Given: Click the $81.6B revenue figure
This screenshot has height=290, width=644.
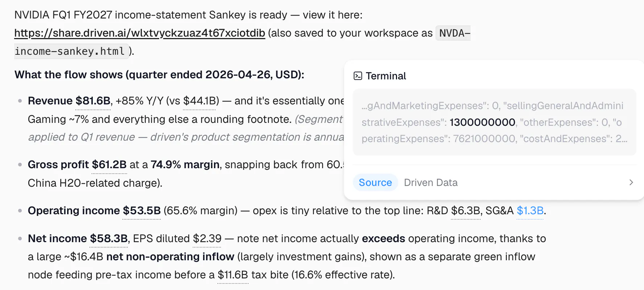Looking at the screenshot, I should coord(93,101).
